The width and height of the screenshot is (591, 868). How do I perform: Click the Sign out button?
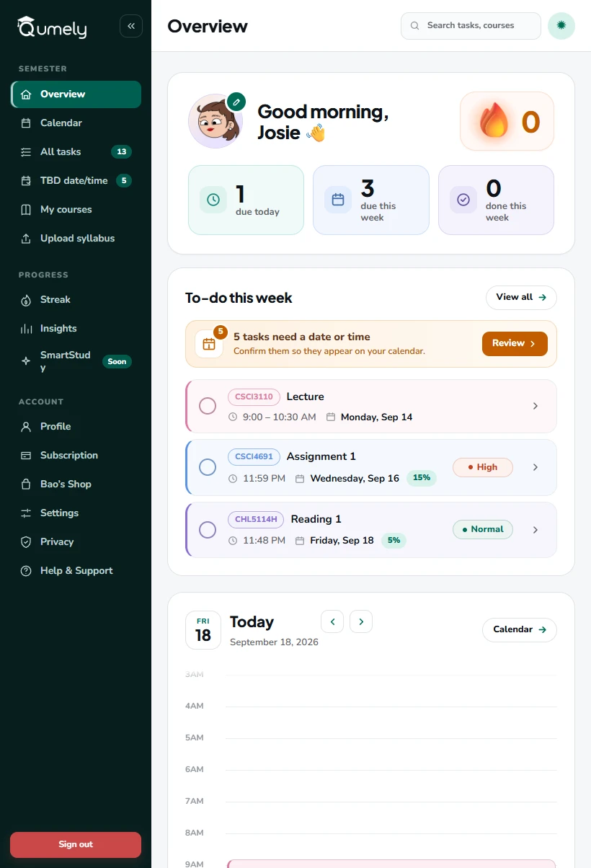click(76, 844)
